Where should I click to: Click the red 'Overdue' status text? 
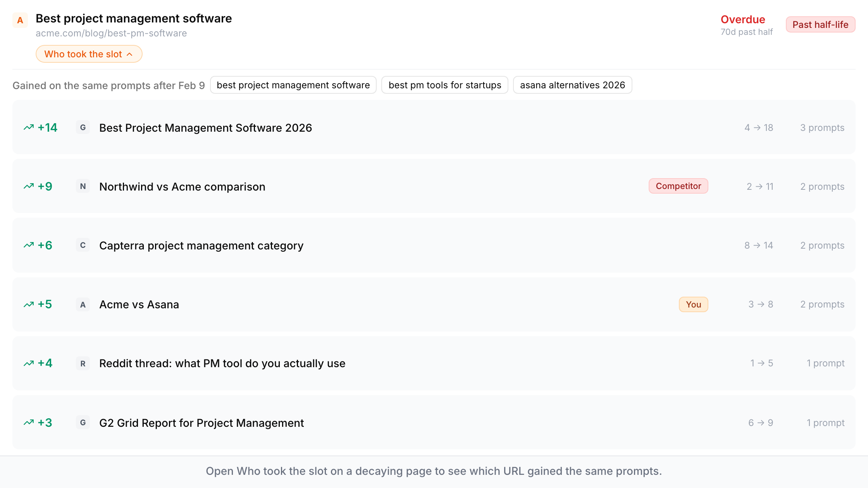click(x=743, y=19)
